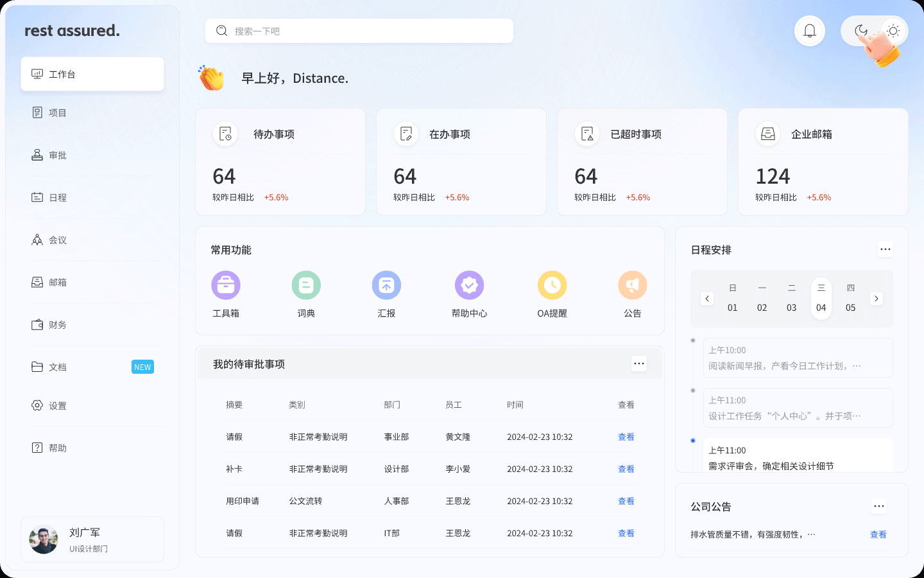Open 审批 from the sidebar
The height and width of the screenshot is (578, 924).
pyautogui.click(x=56, y=155)
